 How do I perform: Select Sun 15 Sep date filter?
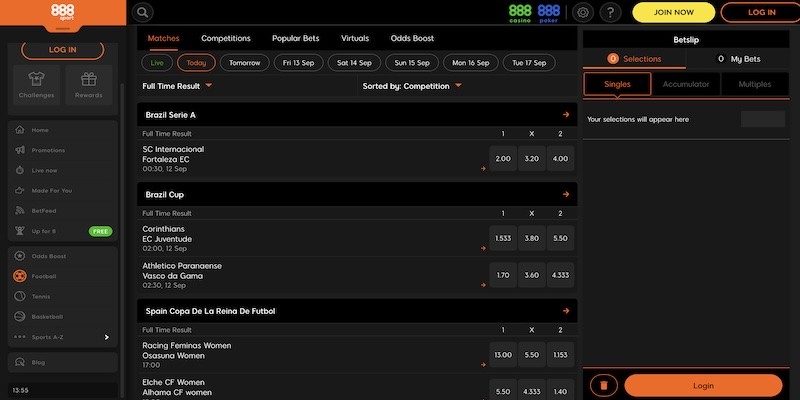click(412, 63)
